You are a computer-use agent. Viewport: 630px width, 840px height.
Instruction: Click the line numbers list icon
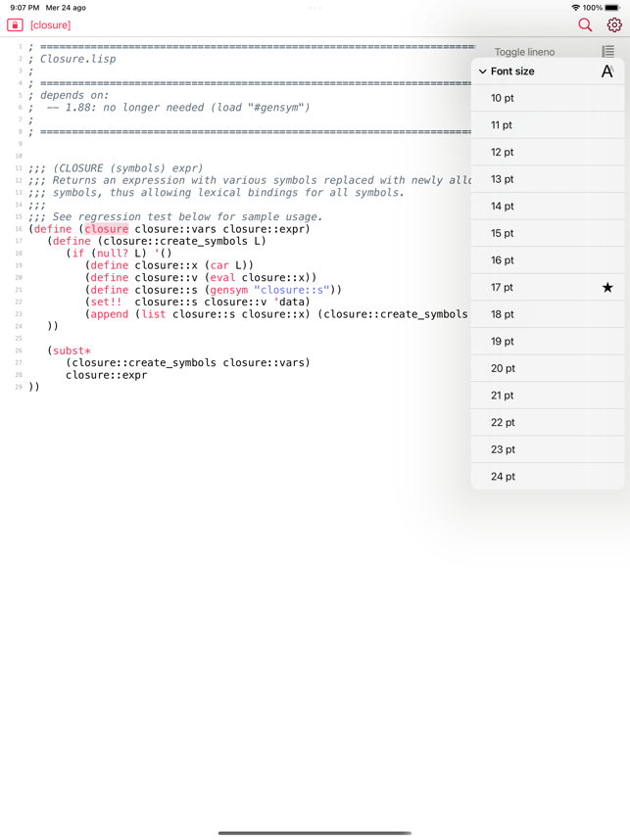pyautogui.click(x=607, y=51)
